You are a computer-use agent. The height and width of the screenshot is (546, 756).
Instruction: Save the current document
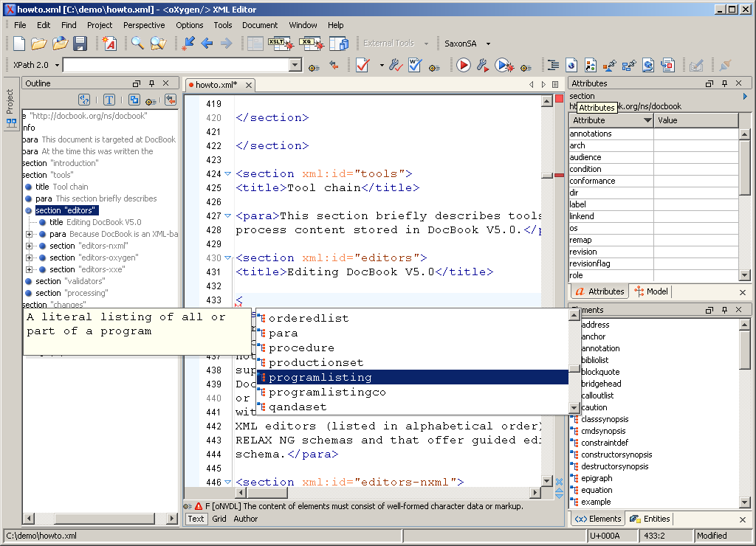pos(80,44)
